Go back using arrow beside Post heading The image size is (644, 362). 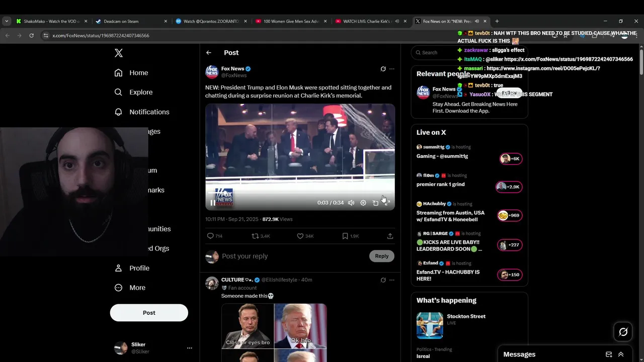coord(209,52)
